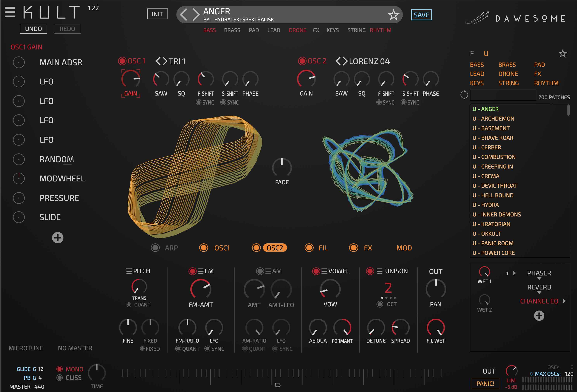
Task: Toggle OSC 2 power button
Action: pyautogui.click(x=302, y=61)
